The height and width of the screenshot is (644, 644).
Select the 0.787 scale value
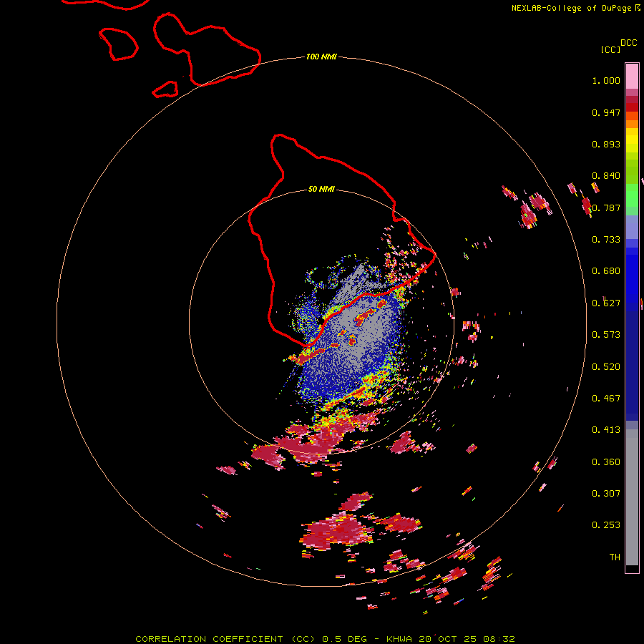tap(606, 208)
